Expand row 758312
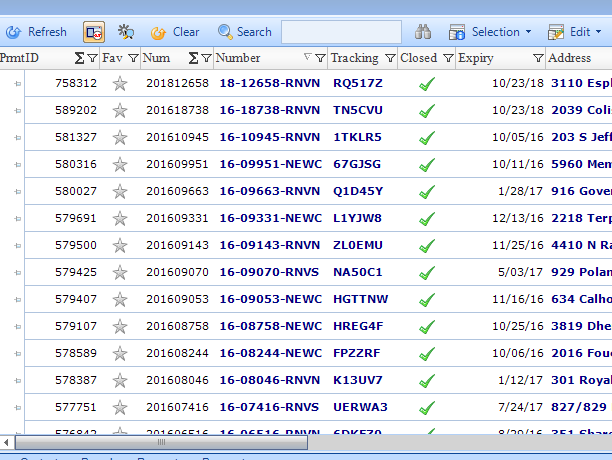The width and height of the screenshot is (612, 460). (x=18, y=83)
